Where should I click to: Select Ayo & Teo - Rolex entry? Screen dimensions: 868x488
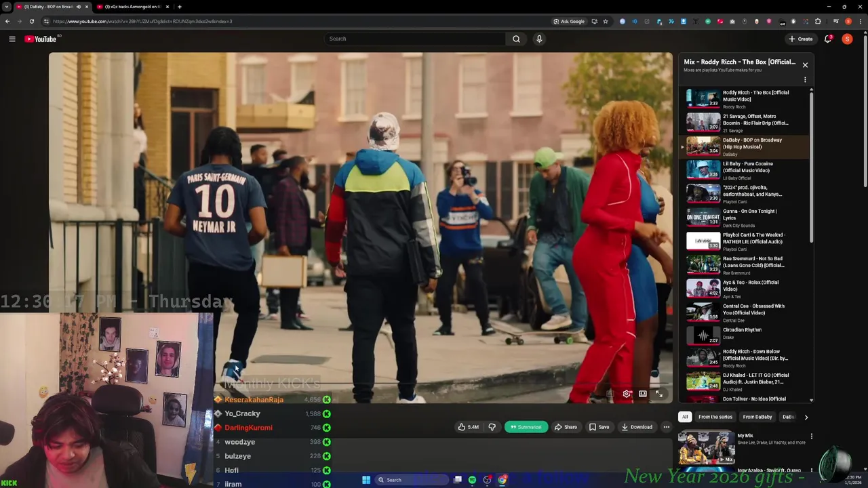(745, 289)
